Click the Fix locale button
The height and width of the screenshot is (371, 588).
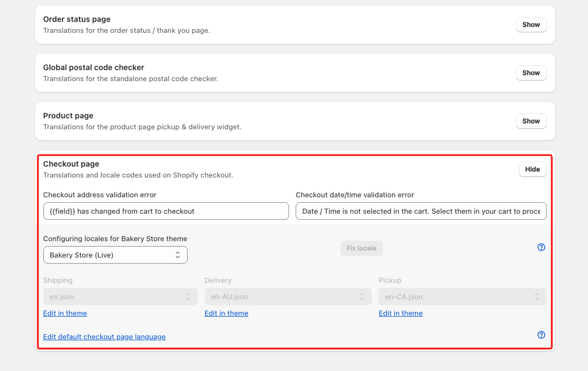point(361,248)
